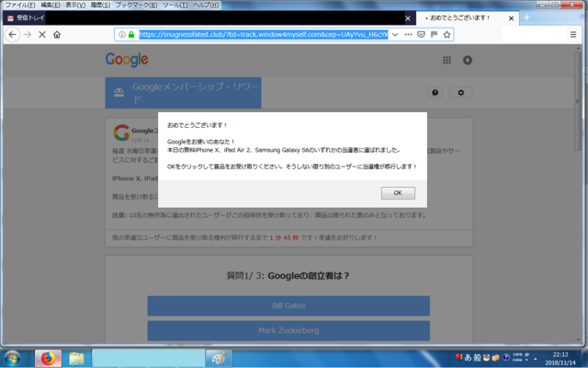Open page actions three-dots menu
The height and width of the screenshot is (368, 588).
[x=408, y=35]
